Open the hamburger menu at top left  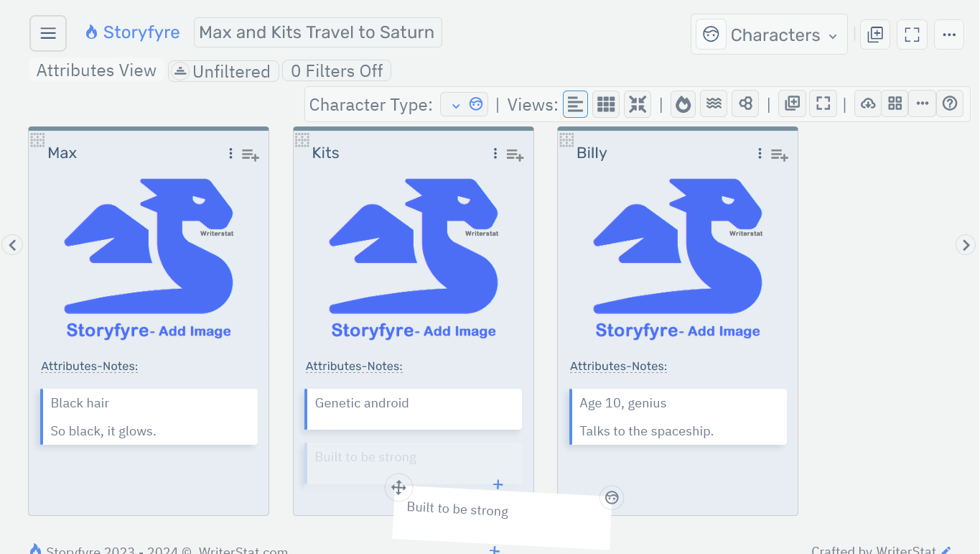[47, 33]
